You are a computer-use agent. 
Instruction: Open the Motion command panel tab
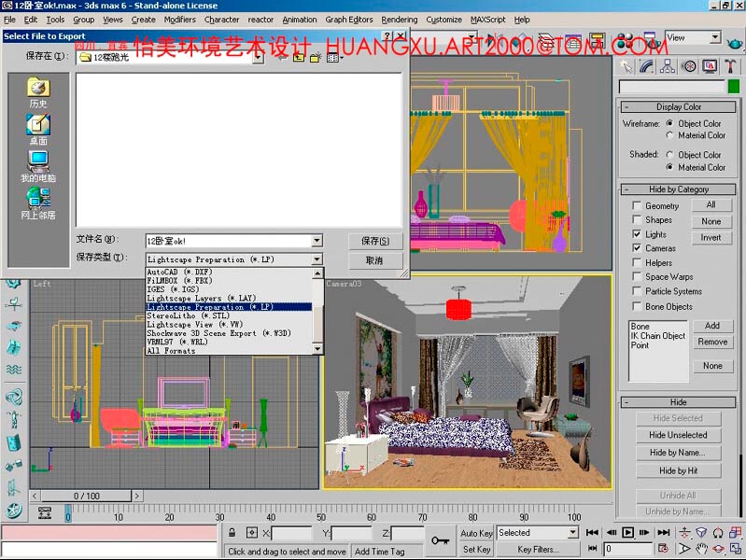click(688, 66)
